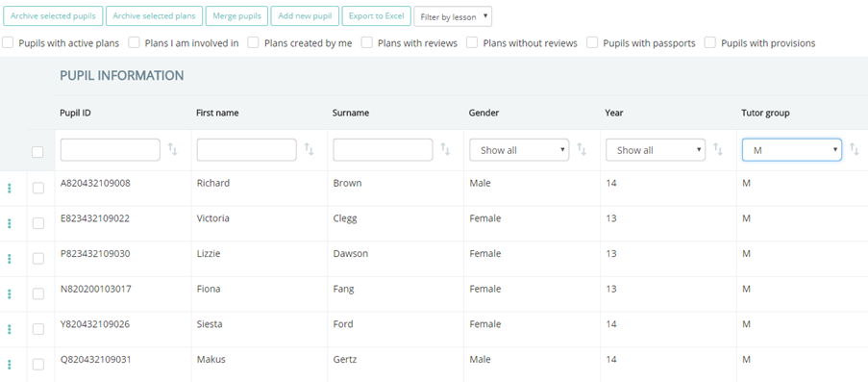This screenshot has height=382, width=868.
Task: Focus First name filter input
Action: click(247, 150)
